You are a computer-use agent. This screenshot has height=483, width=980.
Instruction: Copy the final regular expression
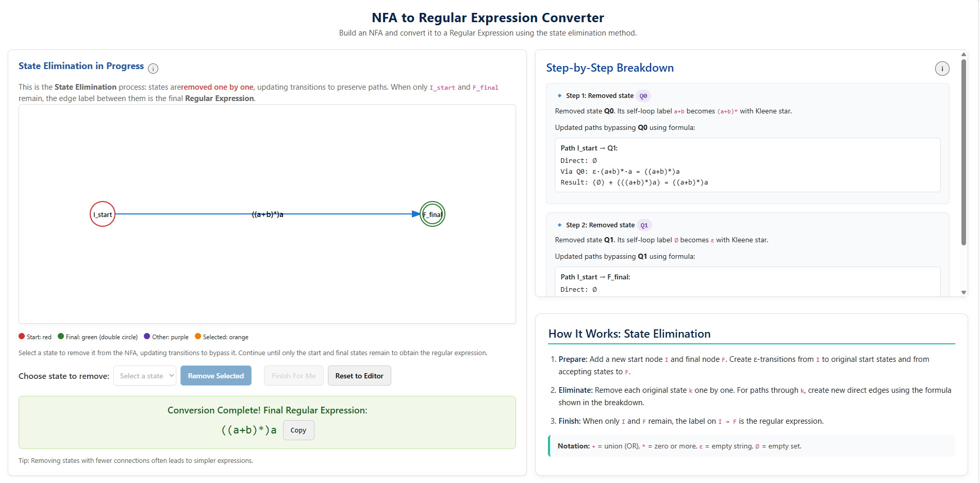[298, 430]
